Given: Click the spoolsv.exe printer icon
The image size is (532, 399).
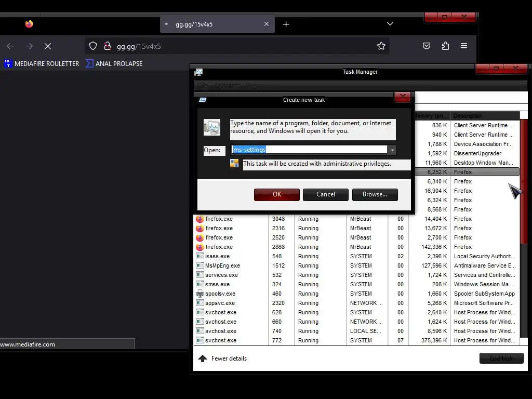Looking at the screenshot, I should pyautogui.click(x=200, y=294).
